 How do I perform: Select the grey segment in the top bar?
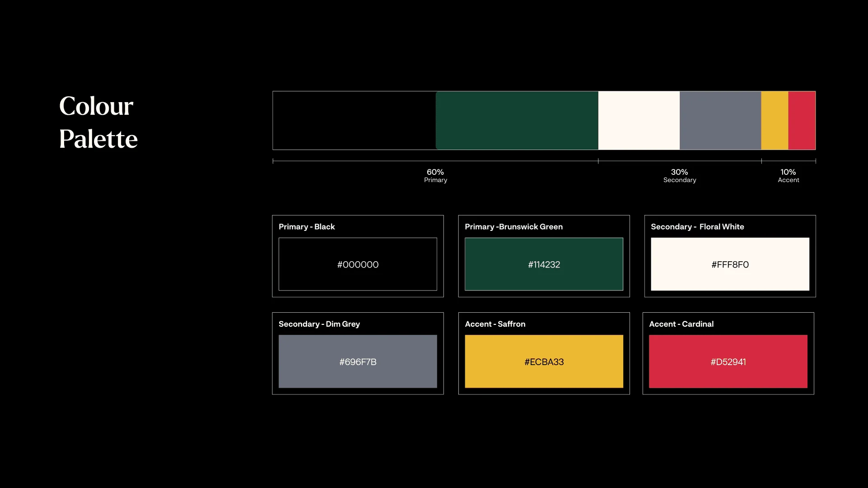[720, 121]
